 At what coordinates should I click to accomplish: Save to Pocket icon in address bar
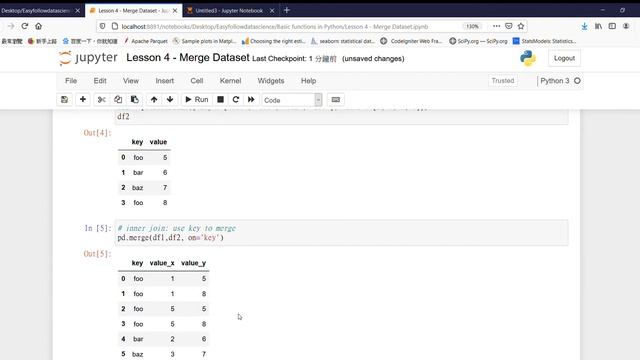[x=509, y=26]
